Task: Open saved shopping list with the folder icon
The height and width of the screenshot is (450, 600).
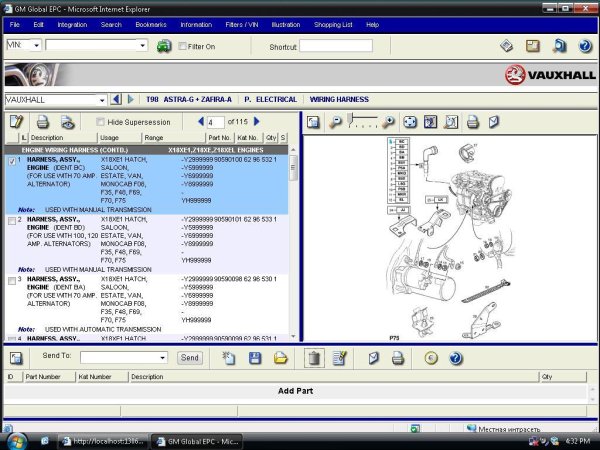Action: [281, 357]
